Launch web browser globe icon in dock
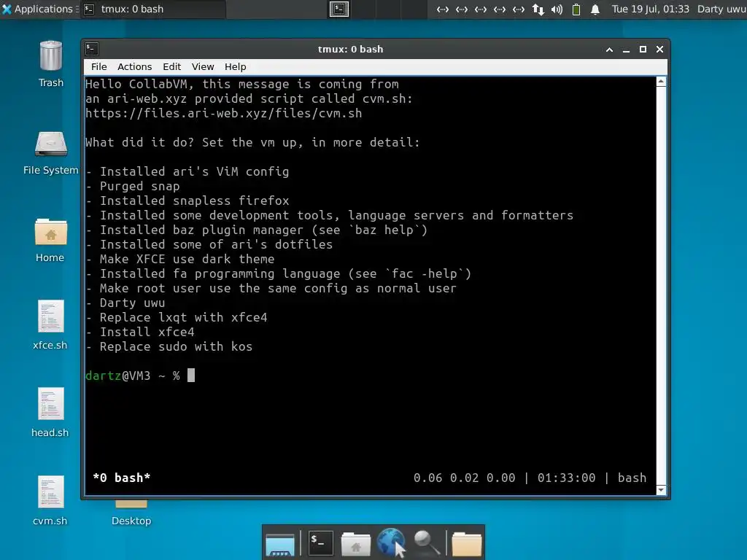This screenshot has width=747, height=560. point(391,542)
